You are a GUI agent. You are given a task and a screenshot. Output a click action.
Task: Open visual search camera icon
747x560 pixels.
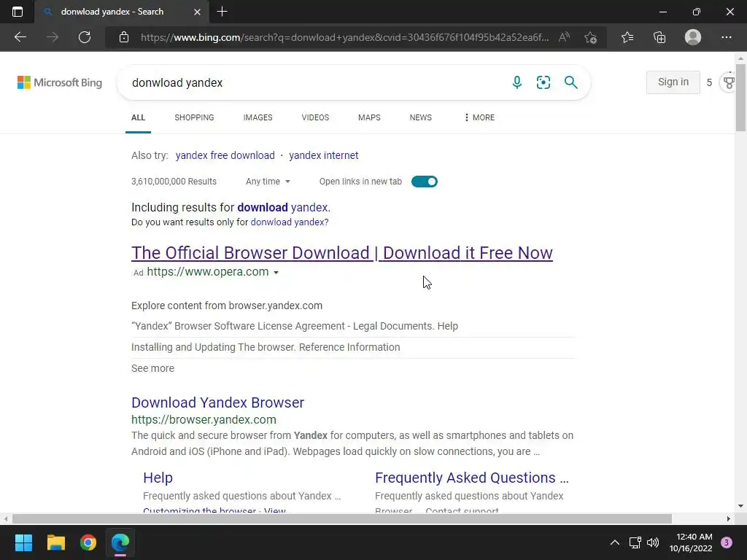[x=543, y=82]
